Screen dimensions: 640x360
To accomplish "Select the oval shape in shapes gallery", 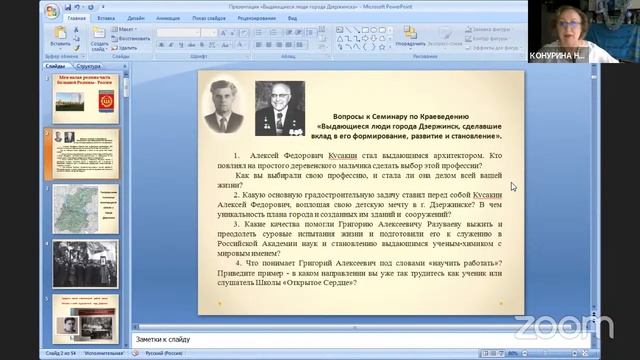I will pyautogui.click(x=373, y=30).
